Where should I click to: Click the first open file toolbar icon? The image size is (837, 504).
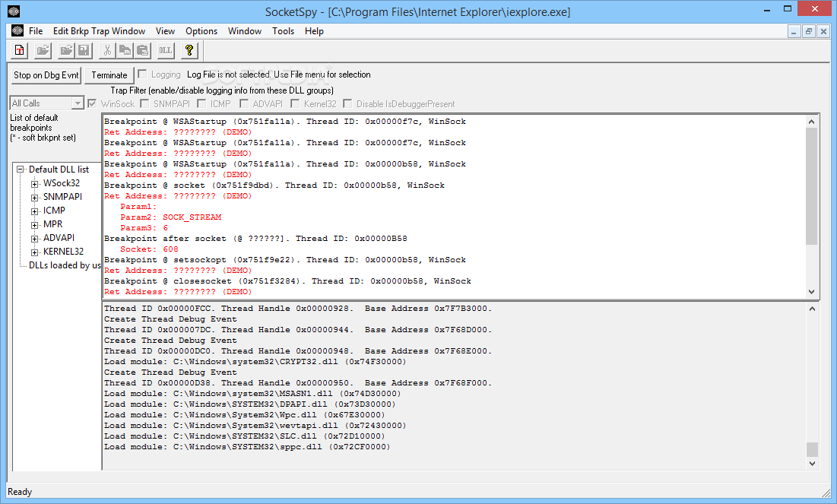coord(43,51)
